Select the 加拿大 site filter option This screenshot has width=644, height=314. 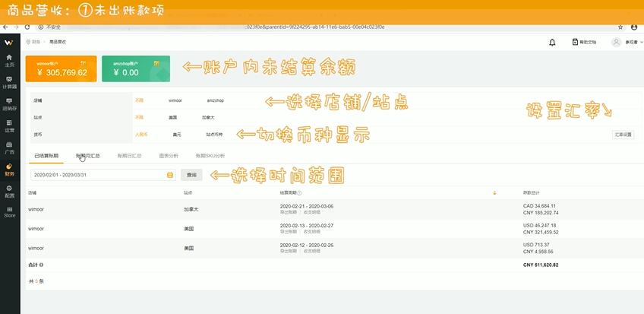(x=208, y=118)
